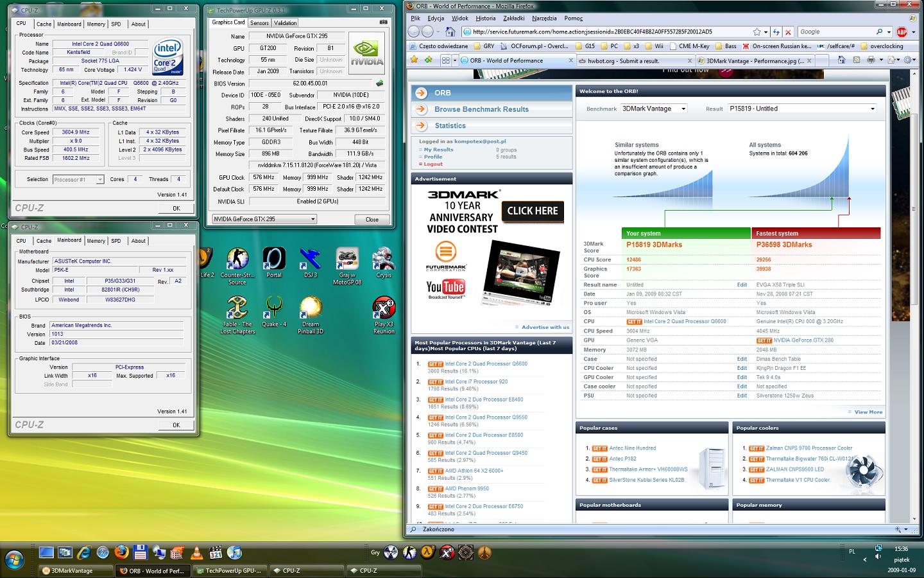Click the Graj w MotoGP 08 desktop icon
Screen dimensions: 924x578
click(x=347, y=266)
